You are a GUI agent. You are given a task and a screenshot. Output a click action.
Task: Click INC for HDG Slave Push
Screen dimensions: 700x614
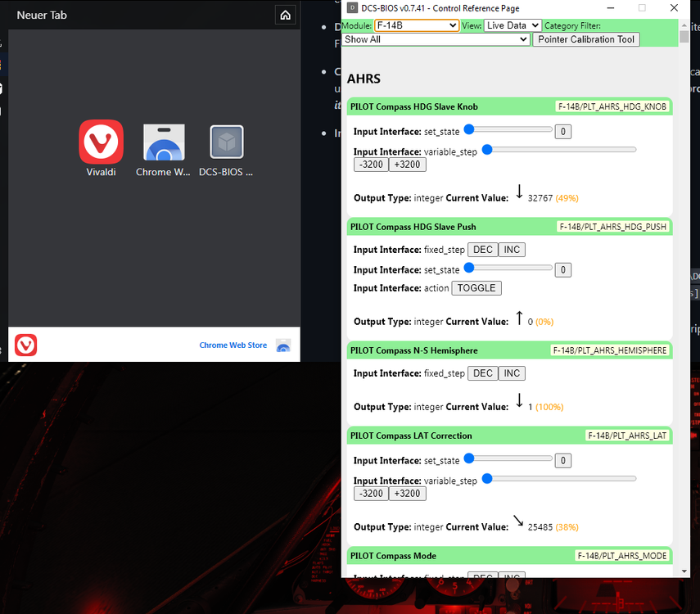(512, 250)
